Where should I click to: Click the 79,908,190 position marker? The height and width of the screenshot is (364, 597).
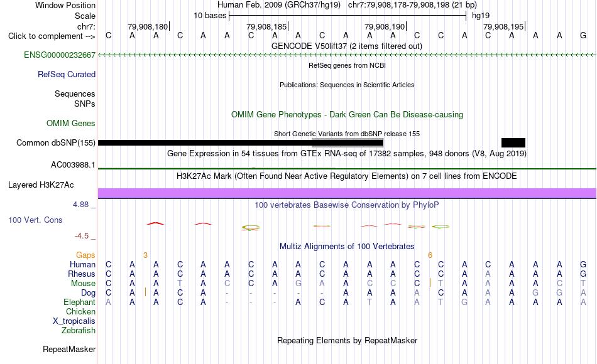click(x=385, y=26)
